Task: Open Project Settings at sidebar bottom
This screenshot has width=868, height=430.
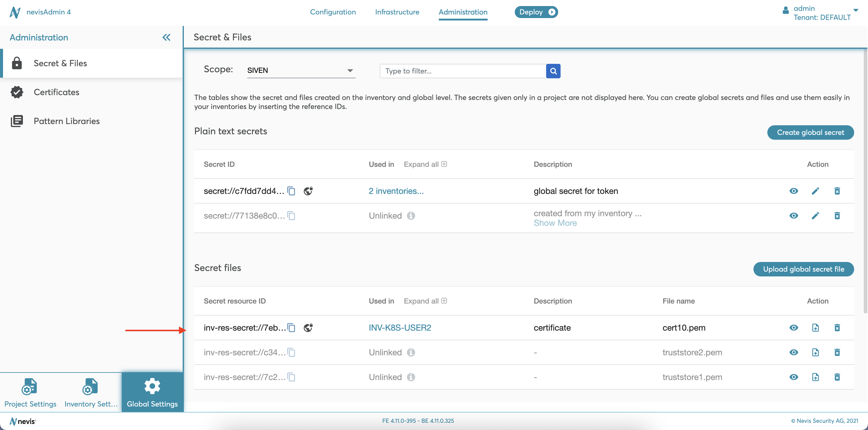Action: (30, 392)
